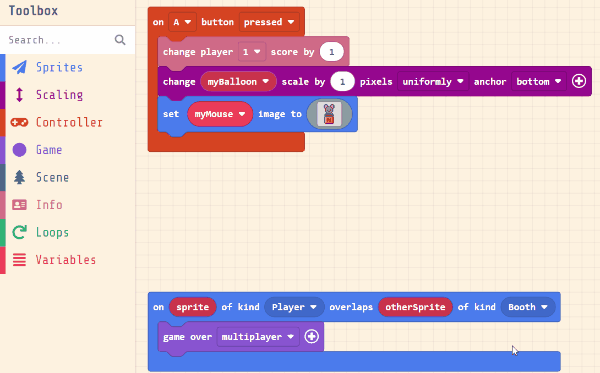Edit the score by value field
Image resolution: width=600 pixels, height=373 pixels.
331,52
